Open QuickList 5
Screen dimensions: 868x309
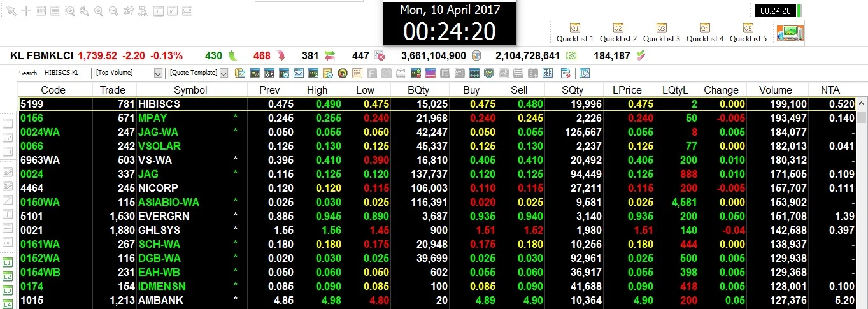(748, 33)
